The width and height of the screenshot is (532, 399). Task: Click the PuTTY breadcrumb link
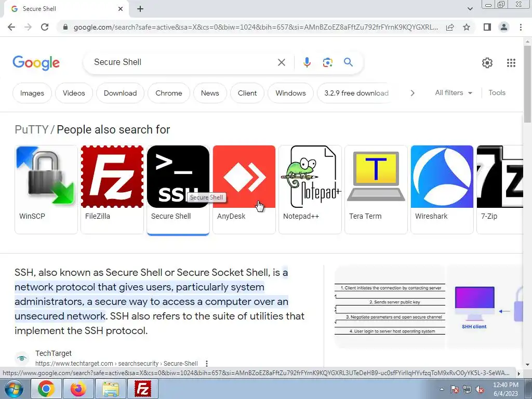[32, 129]
